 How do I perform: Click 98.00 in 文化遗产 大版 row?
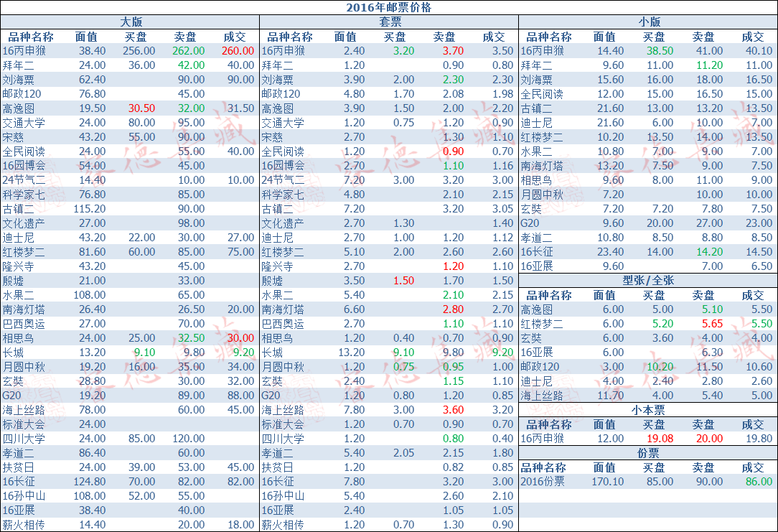[x=192, y=223]
